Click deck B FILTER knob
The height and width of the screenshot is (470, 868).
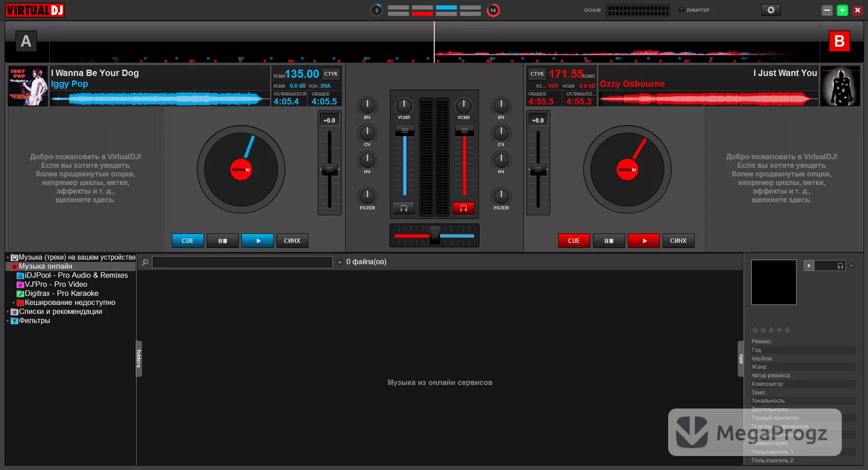[501, 196]
